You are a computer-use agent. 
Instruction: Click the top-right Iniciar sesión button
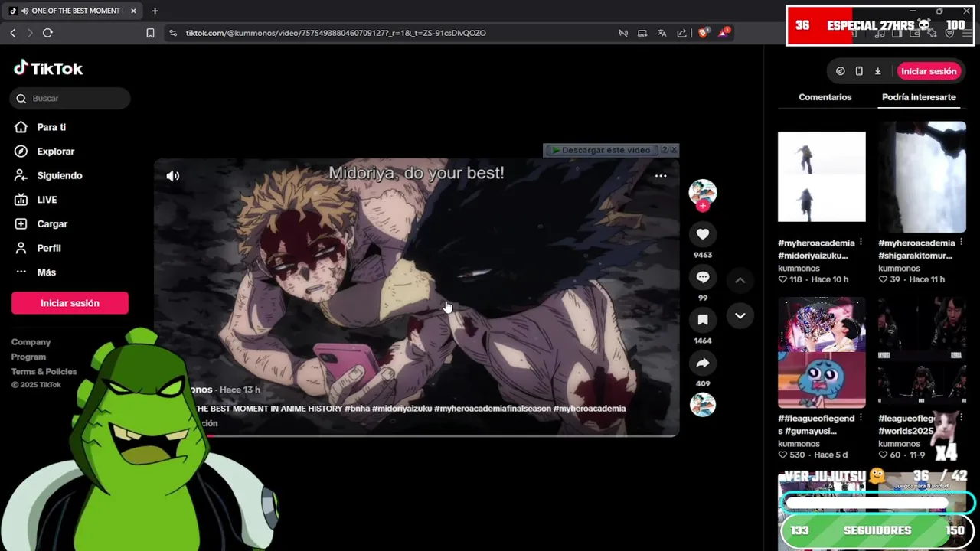[929, 71]
